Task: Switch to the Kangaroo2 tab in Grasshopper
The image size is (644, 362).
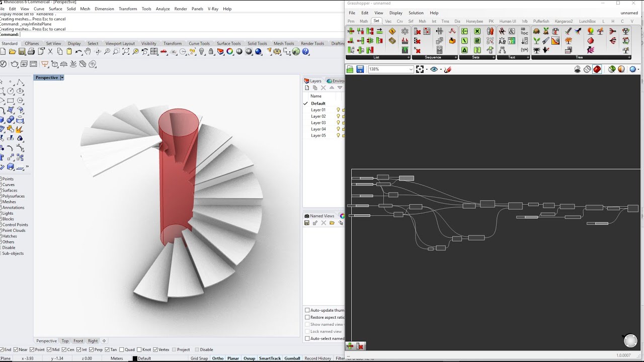Action: [563, 21]
